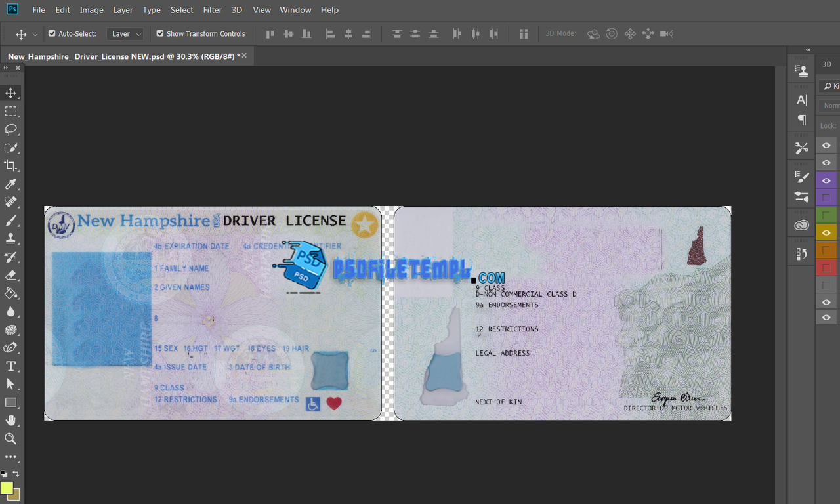Screen dimensions: 840x504
Task: Hide the yellow-labeled layer
Action: click(826, 232)
